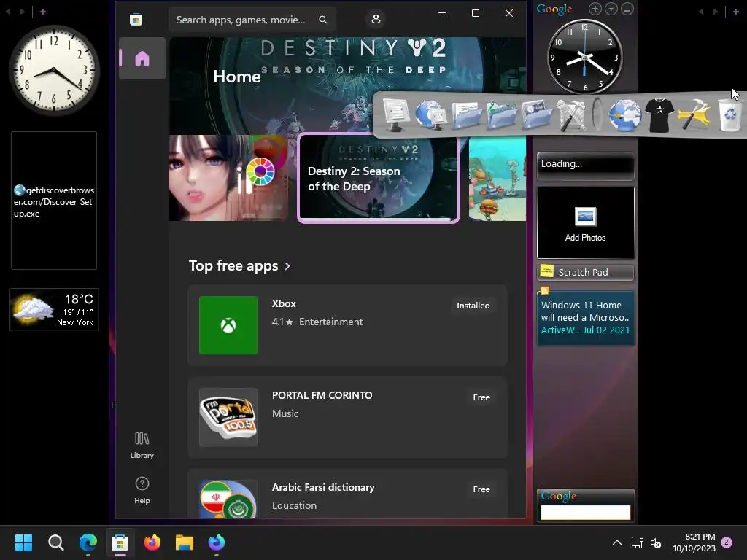Open the Library section in Microsoft Store
Image resolution: width=747 pixels, height=560 pixels.
click(x=142, y=446)
